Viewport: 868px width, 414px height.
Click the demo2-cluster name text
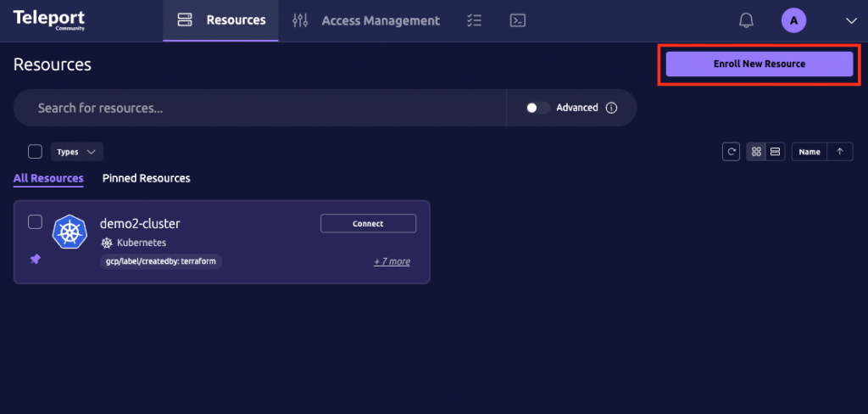click(x=140, y=223)
